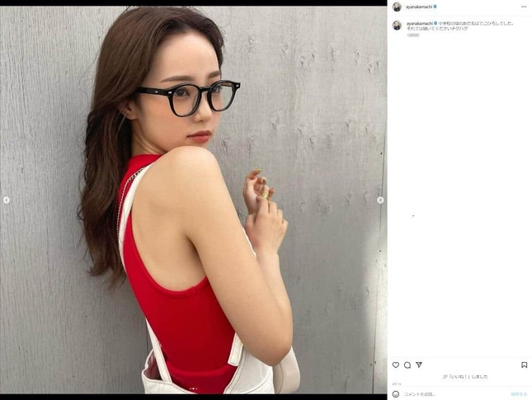View who liked the post
The width and height of the screenshot is (532, 400).
point(465,377)
